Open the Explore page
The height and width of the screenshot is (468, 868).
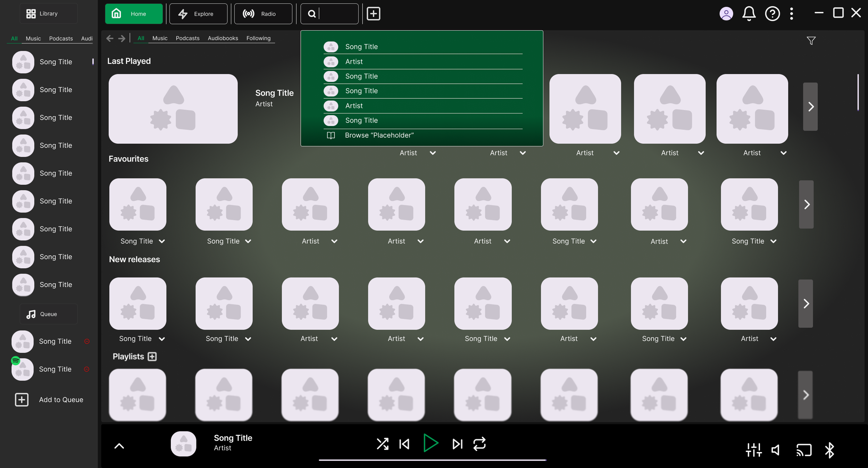point(198,14)
